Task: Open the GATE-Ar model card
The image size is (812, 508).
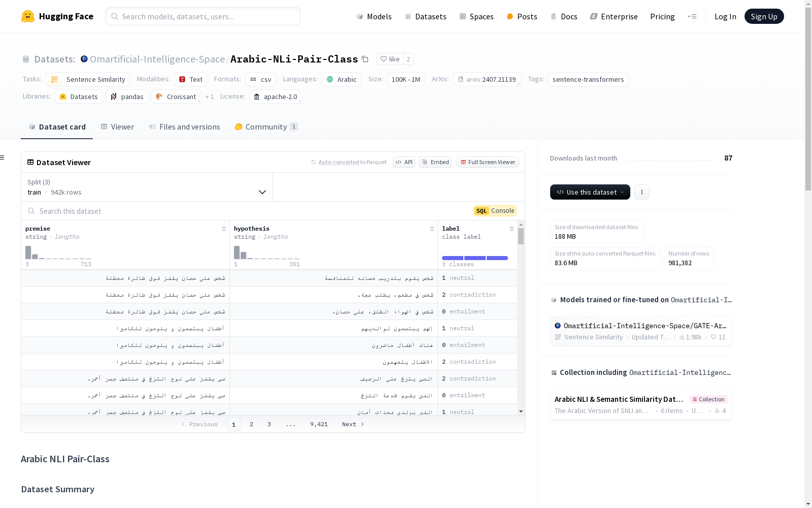Action: tap(641, 331)
